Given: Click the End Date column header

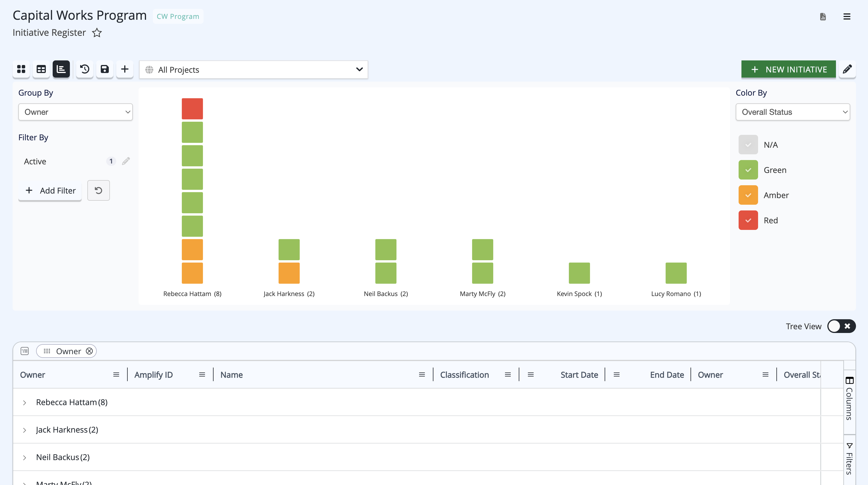Looking at the screenshot, I should (x=667, y=375).
